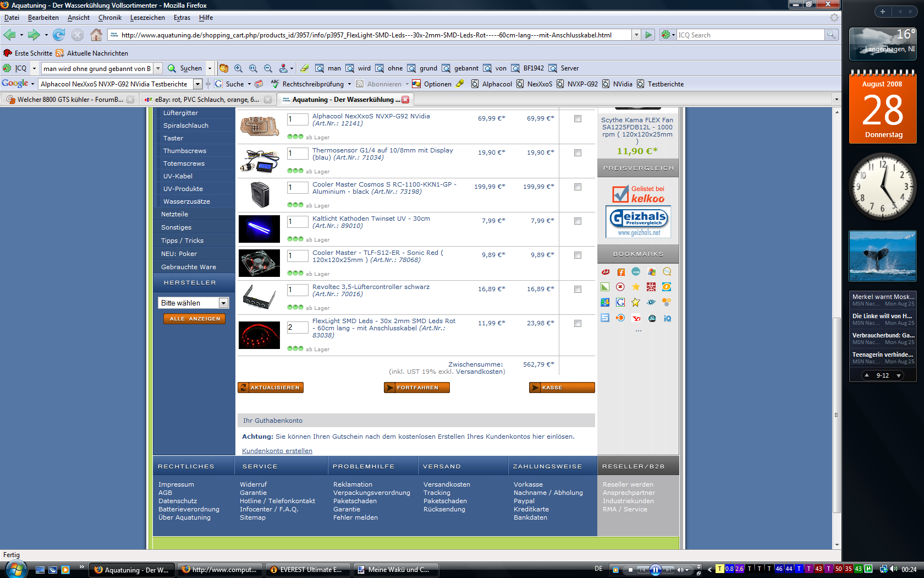
Task: Click the Erste Schritte bookmark icon
Action: [x=8, y=53]
